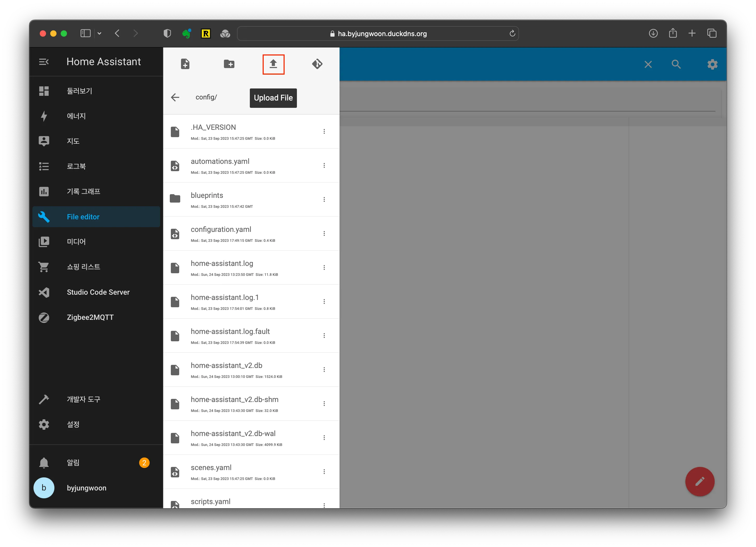The image size is (756, 547).
Task: Click the red pencil save button
Action: point(700,481)
